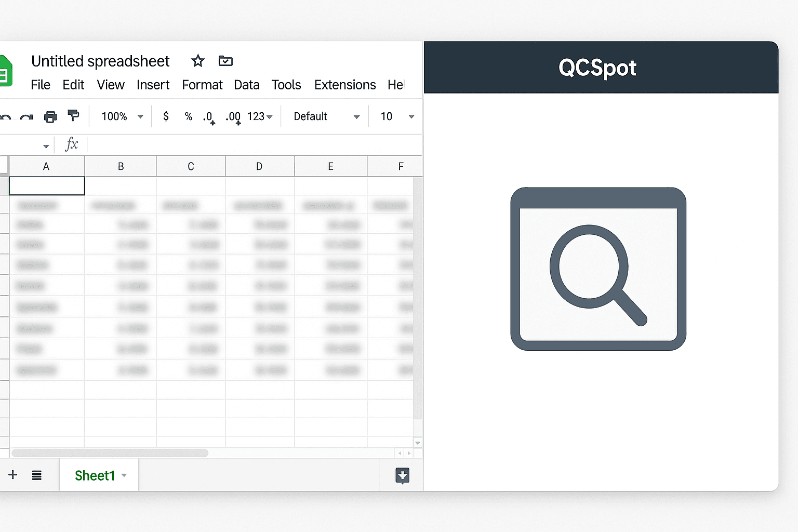Click the explore icon at bottom right
Viewport: 798px width, 532px height.
point(402,475)
